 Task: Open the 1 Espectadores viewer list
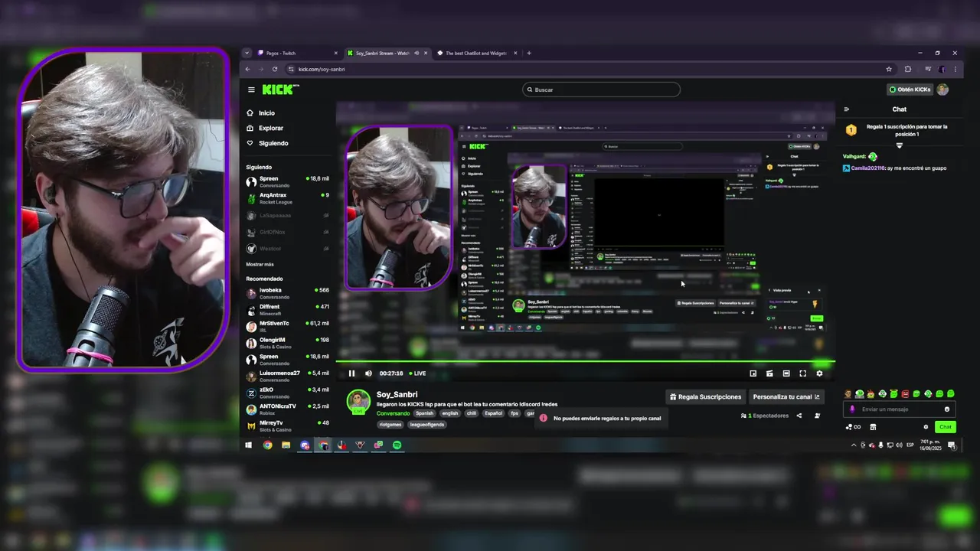point(764,416)
